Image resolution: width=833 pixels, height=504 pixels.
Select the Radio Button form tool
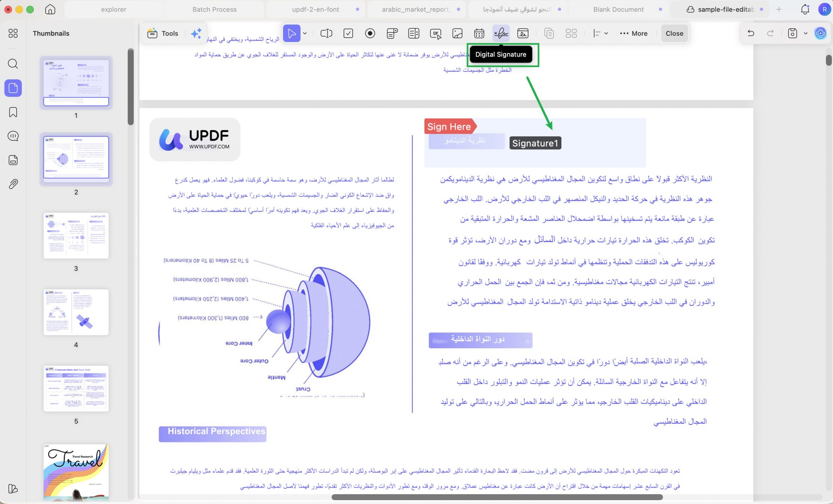pyautogui.click(x=370, y=33)
